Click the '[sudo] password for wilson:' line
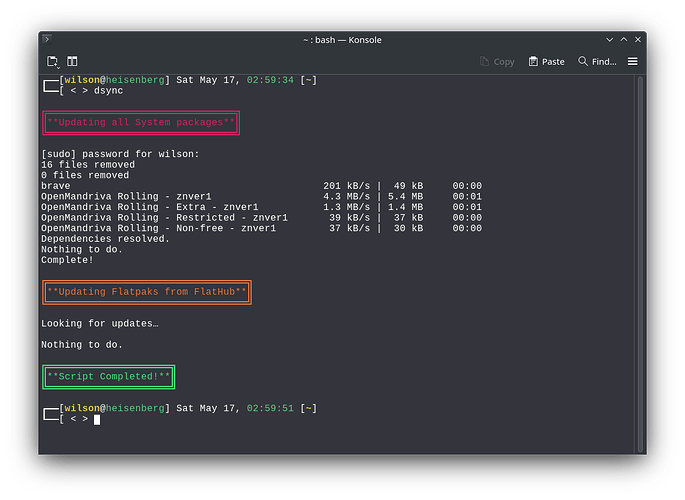 click(x=120, y=154)
